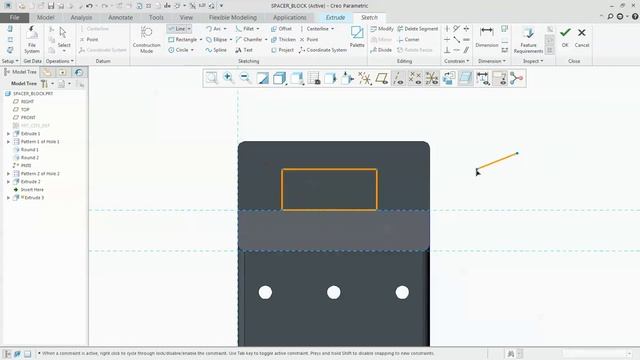Open the Creo search icon
Screen dimensions: 640x360
pos(610,17)
